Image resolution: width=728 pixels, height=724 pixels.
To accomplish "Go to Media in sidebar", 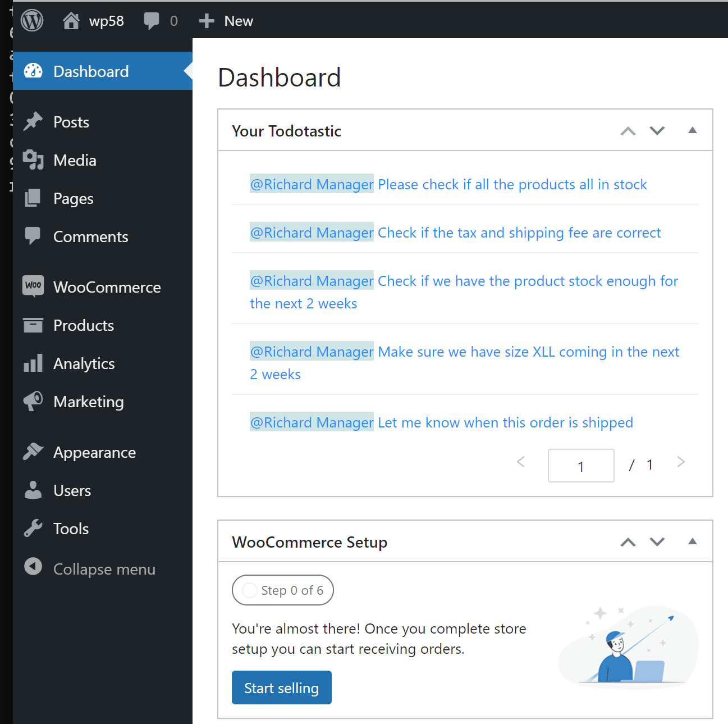I will (75, 160).
